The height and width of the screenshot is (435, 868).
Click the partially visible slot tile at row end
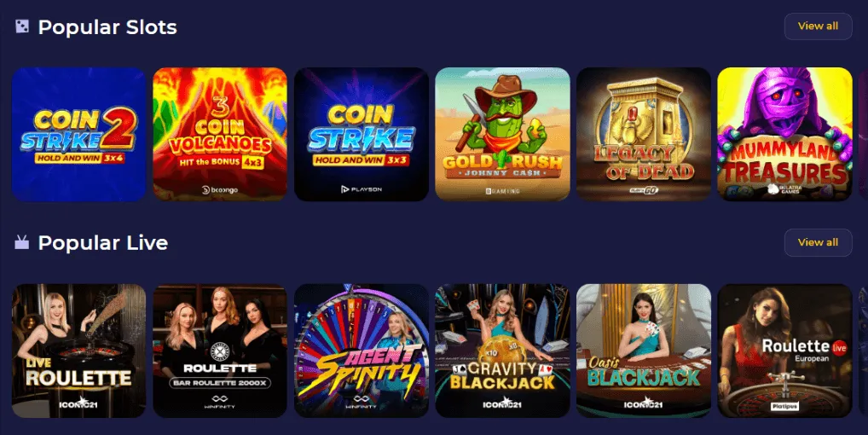[863, 135]
